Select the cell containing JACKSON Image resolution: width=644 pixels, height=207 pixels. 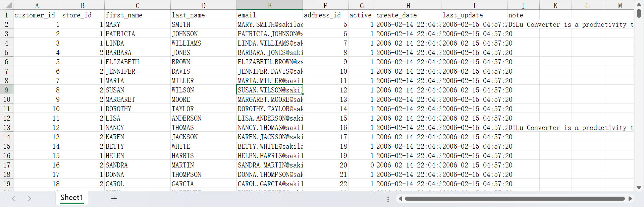[204, 137]
